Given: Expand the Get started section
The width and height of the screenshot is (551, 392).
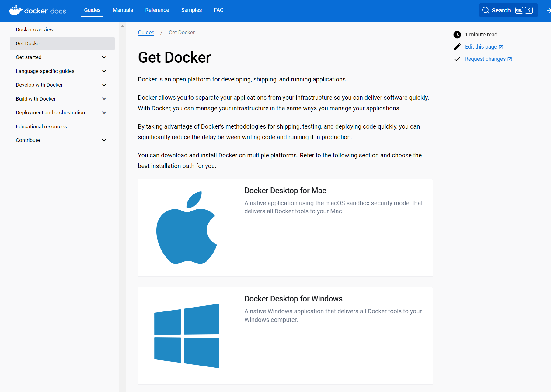Looking at the screenshot, I should (104, 57).
